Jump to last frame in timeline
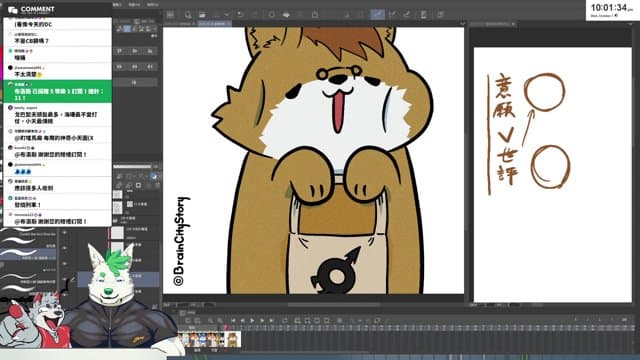This screenshot has height=360, width=640. point(272,321)
